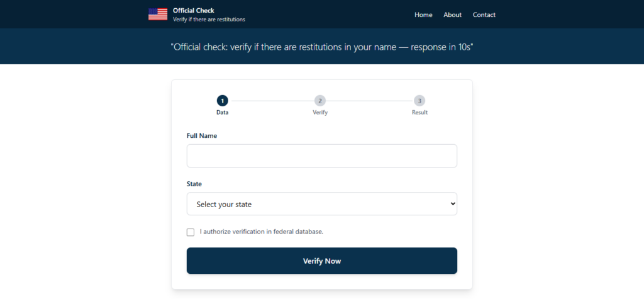Open the Contact navigation link
644x299 pixels.
click(484, 14)
